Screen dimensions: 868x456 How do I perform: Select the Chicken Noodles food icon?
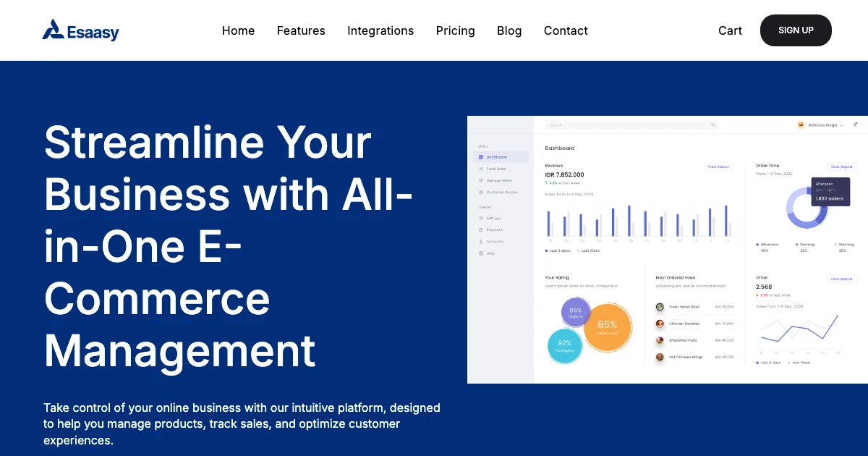coord(660,324)
